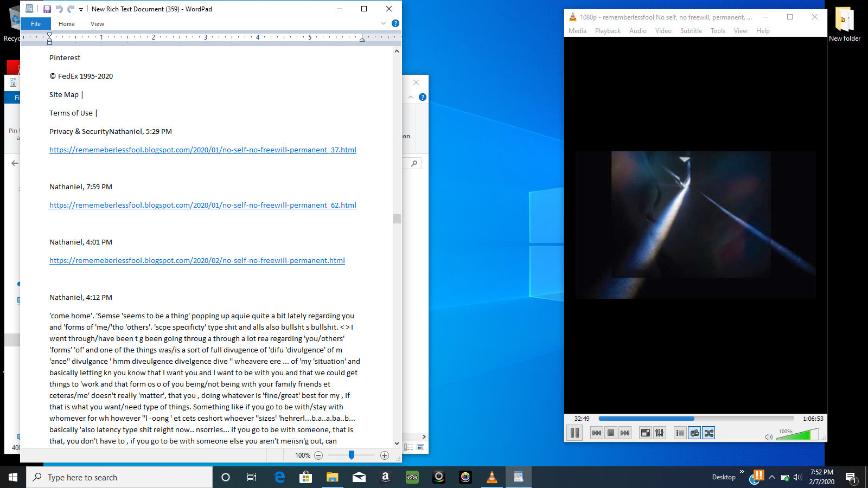Toggle VLC fullscreen video mode
Image resolution: width=868 pixels, height=488 pixels.
[x=646, y=433]
